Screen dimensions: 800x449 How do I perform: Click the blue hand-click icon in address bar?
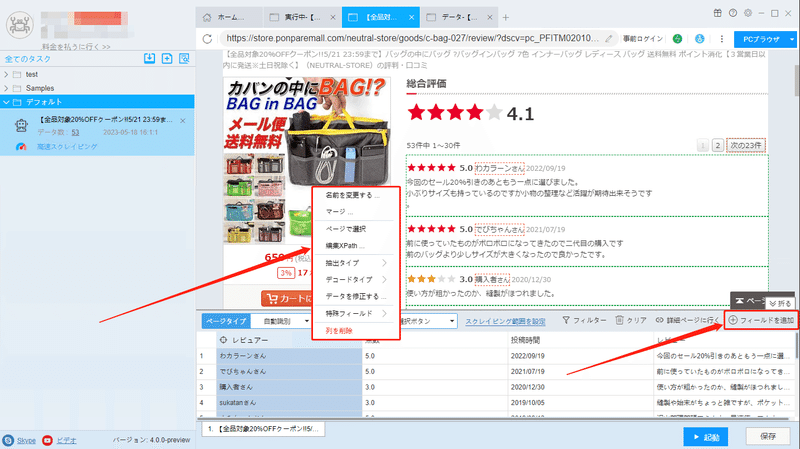pos(699,39)
